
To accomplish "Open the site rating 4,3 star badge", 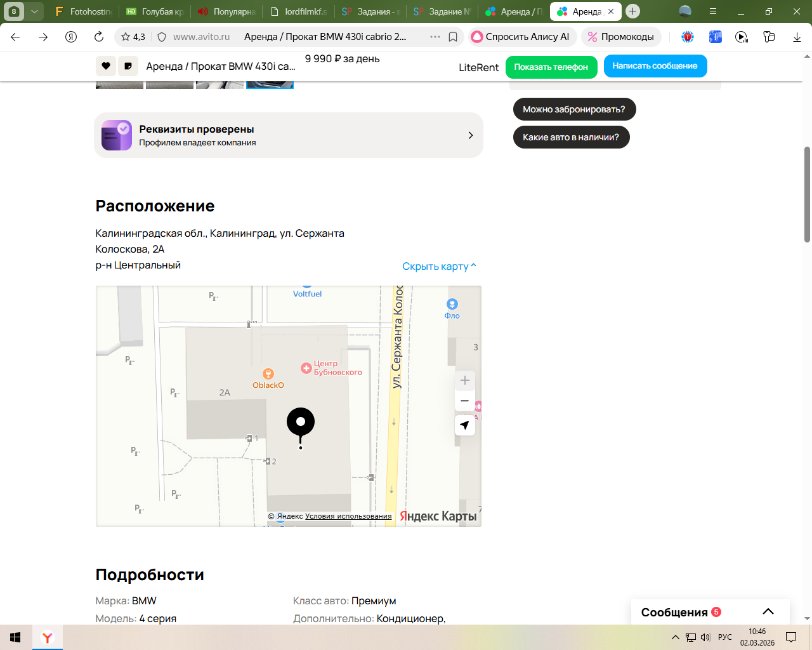I will tap(133, 37).
